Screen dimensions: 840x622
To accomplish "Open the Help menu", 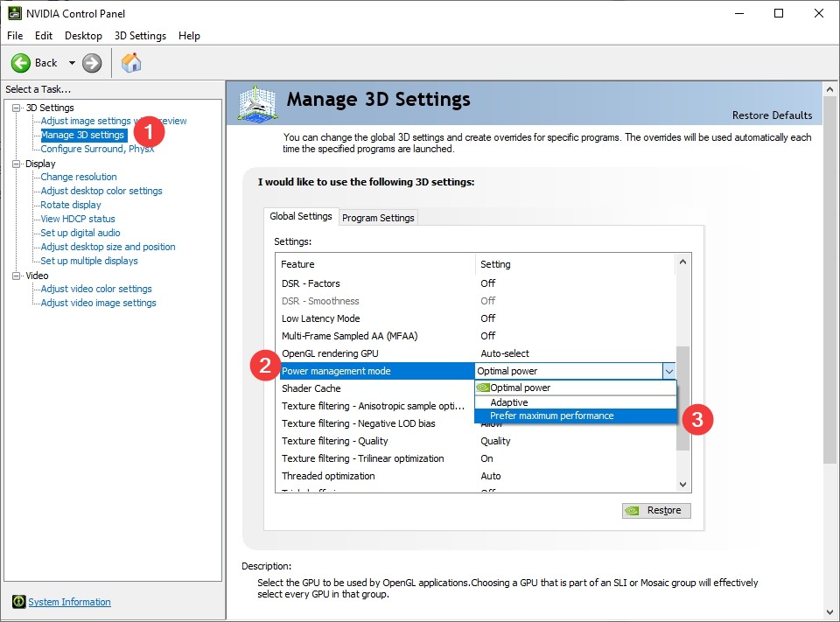I will (x=189, y=35).
